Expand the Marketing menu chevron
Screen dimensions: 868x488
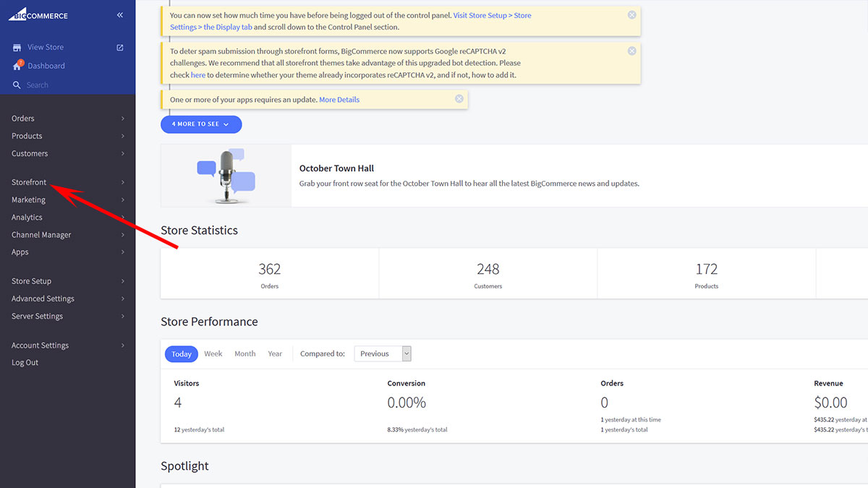click(x=123, y=200)
